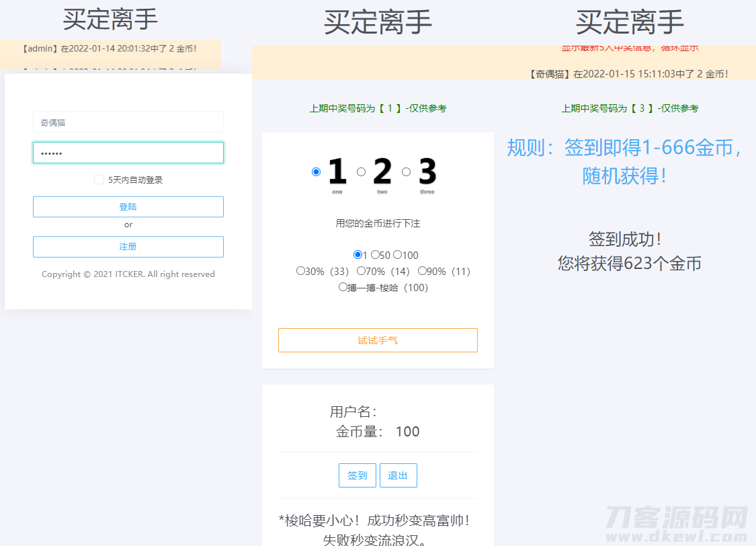Enable the 搏一搏-梭哈 all-in option
Screen dimensions: 756x546
click(343, 286)
